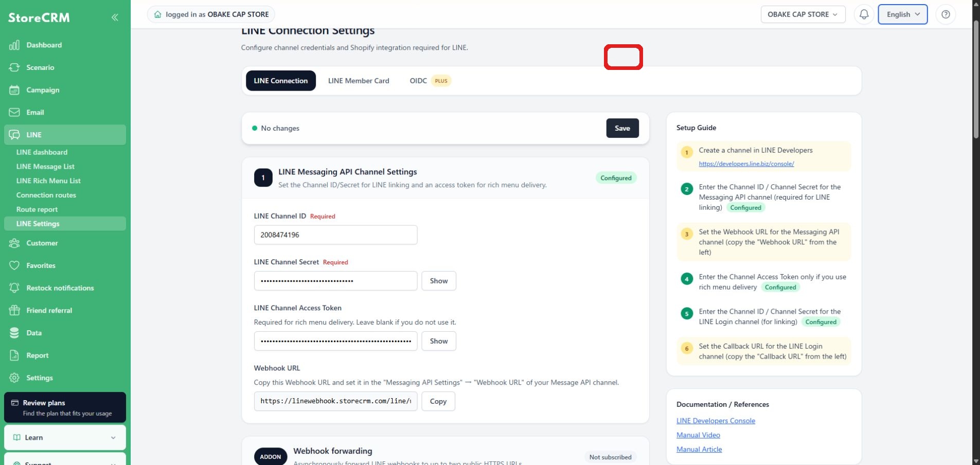Screen dimensions: 980x465
Task: Open the Manual Video link
Action: click(x=698, y=435)
